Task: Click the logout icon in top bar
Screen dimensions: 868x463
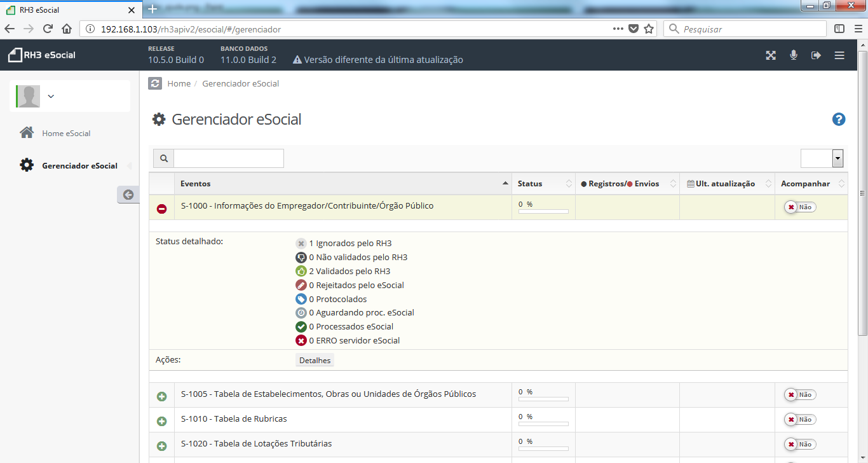Action: [x=817, y=55]
